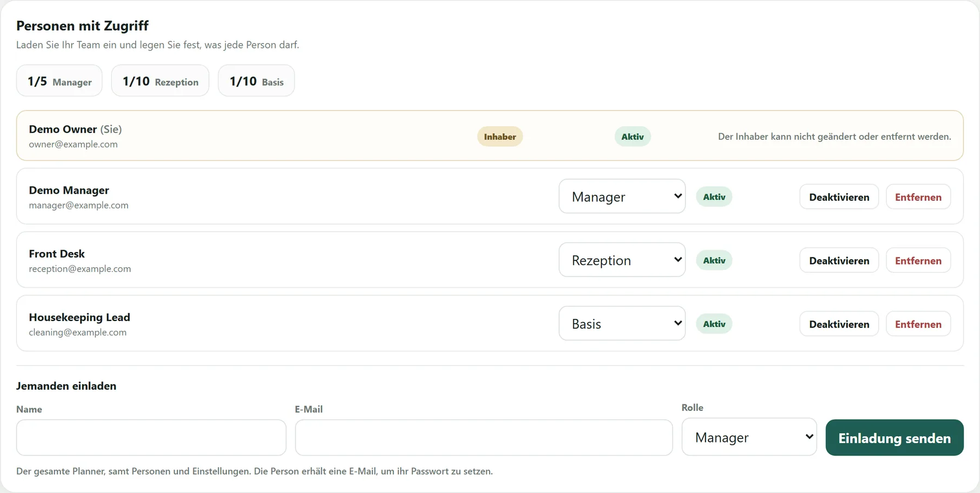Click the email owner@example.com
The width and height of the screenshot is (980, 493).
(x=73, y=144)
